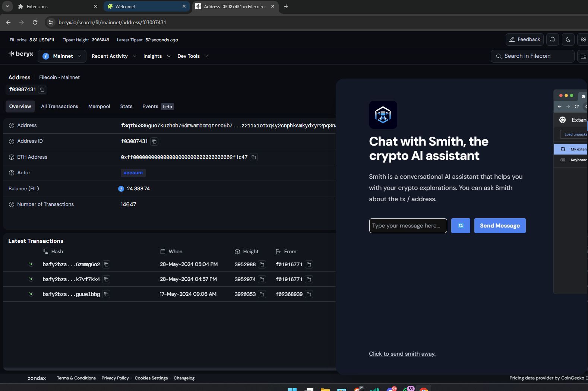This screenshot has height=391, width=588.
Task: Reset Smith chat with refresh button
Action: [x=461, y=226]
